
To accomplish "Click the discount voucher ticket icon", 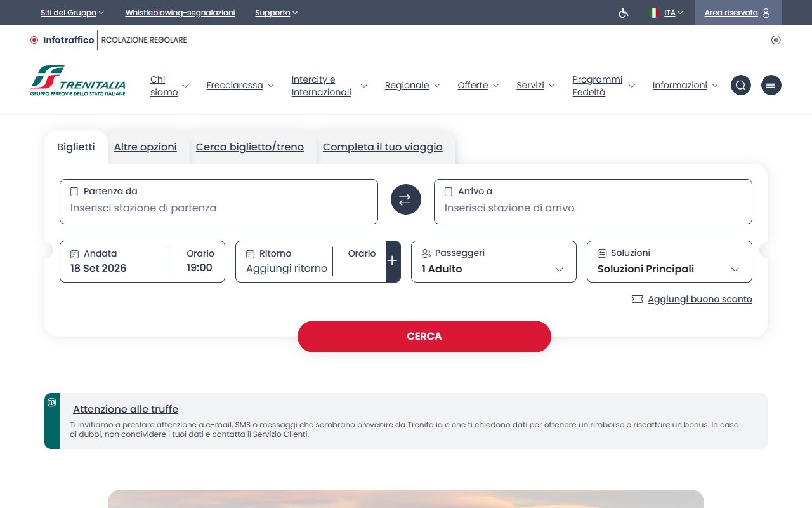I will (638, 299).
